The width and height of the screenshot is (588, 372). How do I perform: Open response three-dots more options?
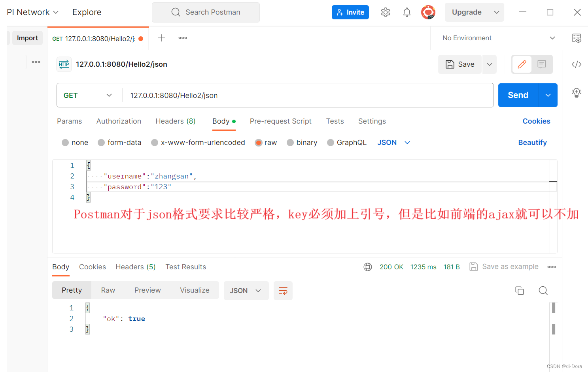pos(552,267)
